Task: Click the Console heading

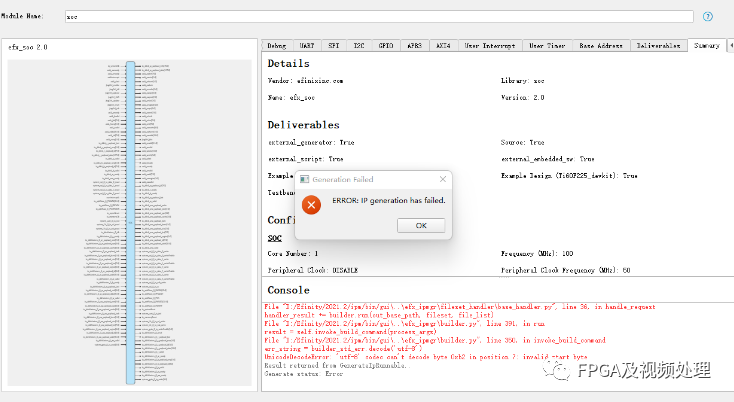Action: 288,290
